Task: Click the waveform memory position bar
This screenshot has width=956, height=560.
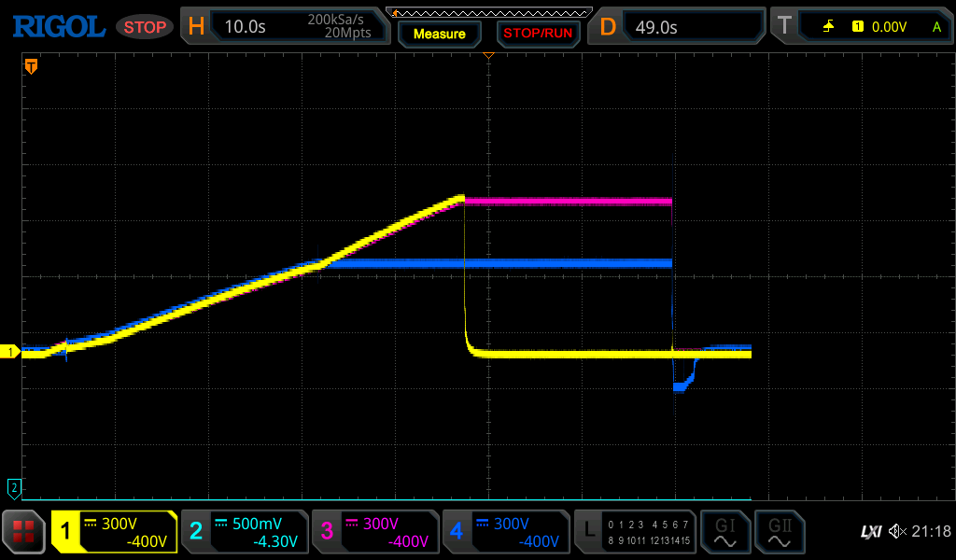Action: pos(488,11)
